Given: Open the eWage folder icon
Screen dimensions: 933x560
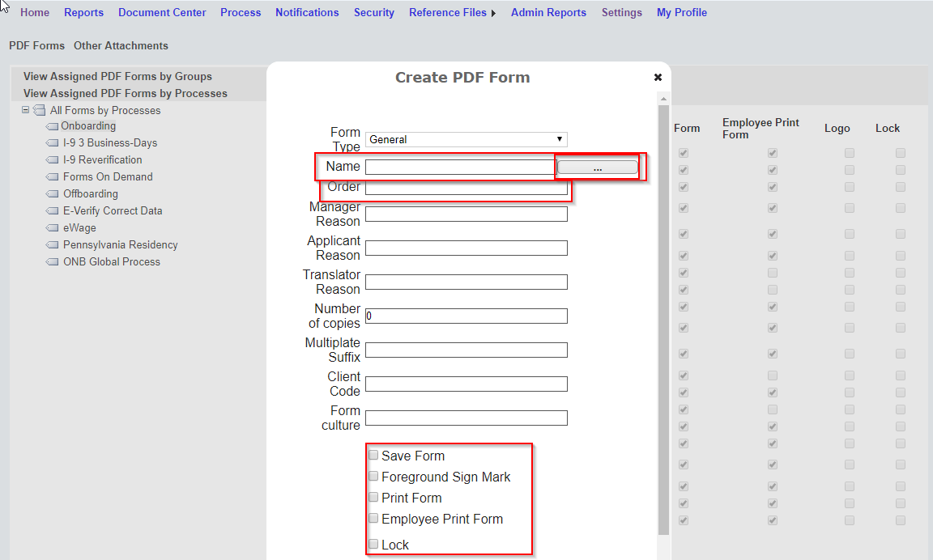Looking at the screenshot, I should coord(51,227).
